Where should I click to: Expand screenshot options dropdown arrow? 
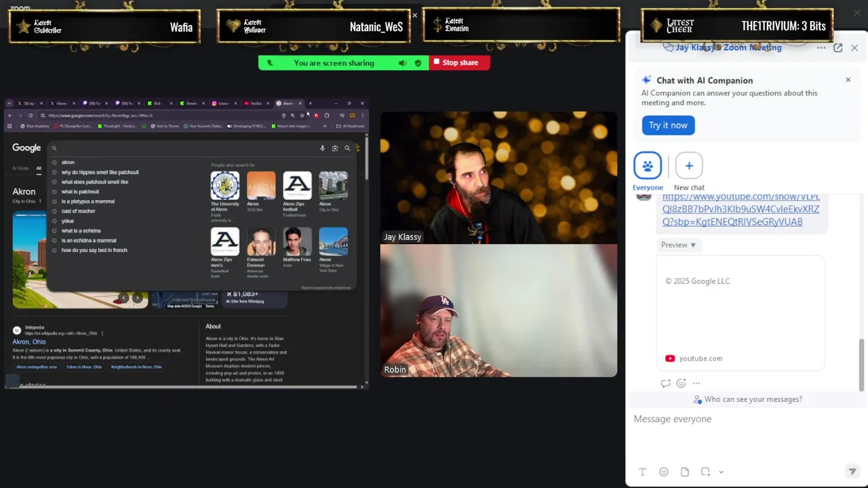point(721,472)
